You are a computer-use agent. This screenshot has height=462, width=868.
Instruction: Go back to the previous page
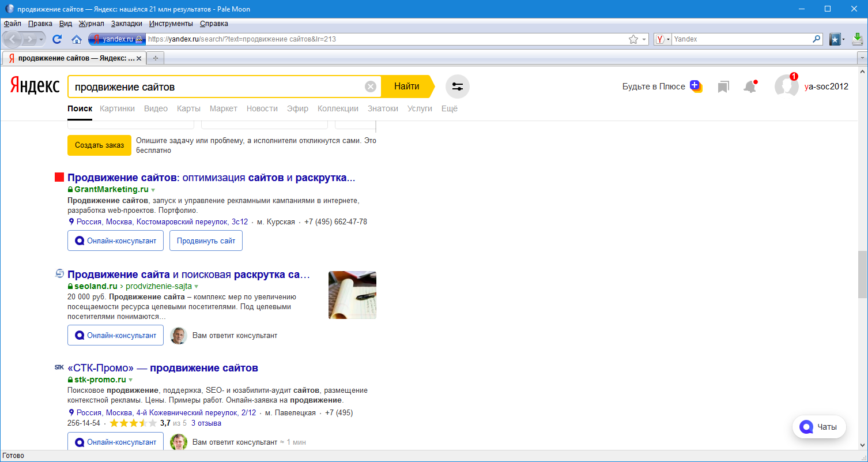[x=13, y=39]
